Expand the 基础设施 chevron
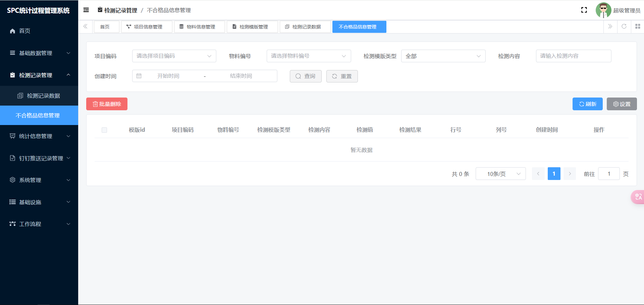 [68, 202]
